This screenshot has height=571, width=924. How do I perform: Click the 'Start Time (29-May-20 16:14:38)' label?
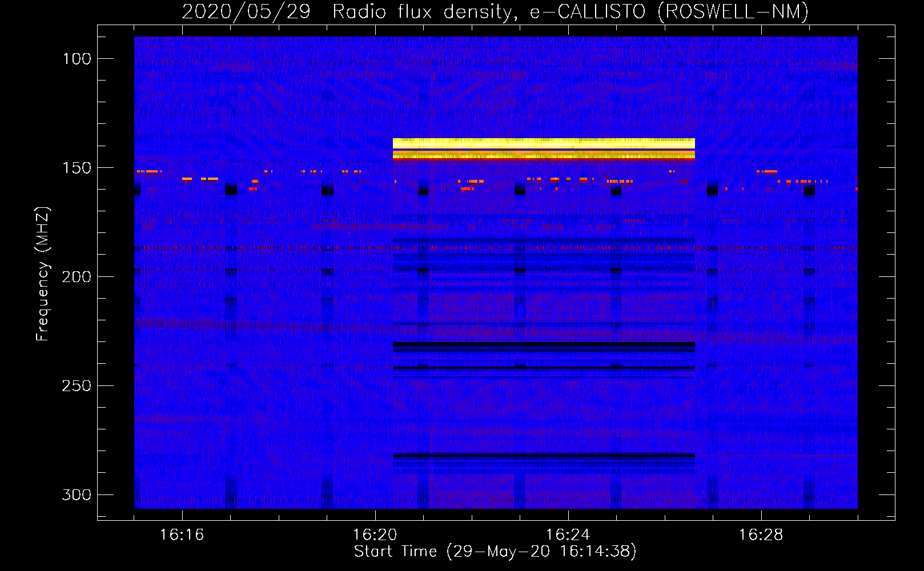click(495, 552)
